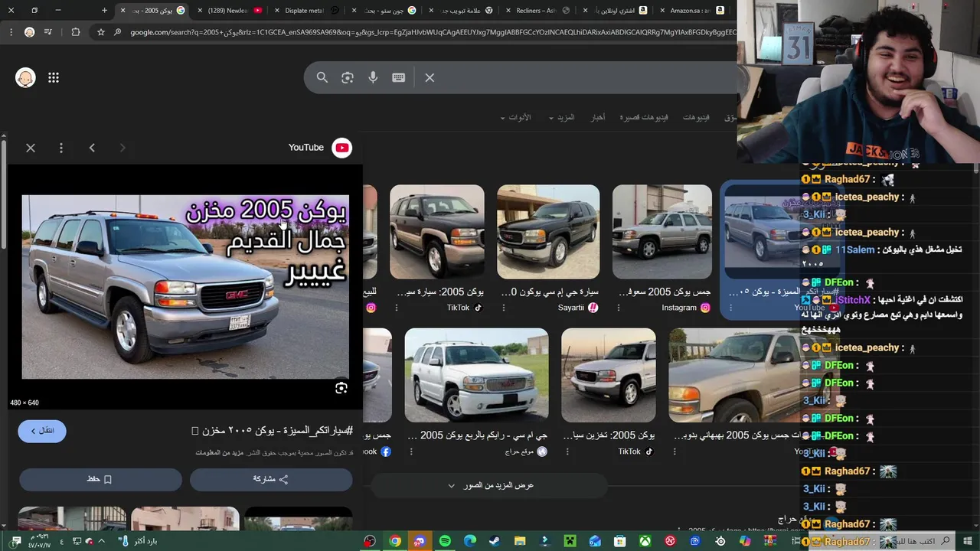The image size is (980, 551).
Task: Open the Sayartii black Yukon thumbnail
Action: click(x=548, y=232)
